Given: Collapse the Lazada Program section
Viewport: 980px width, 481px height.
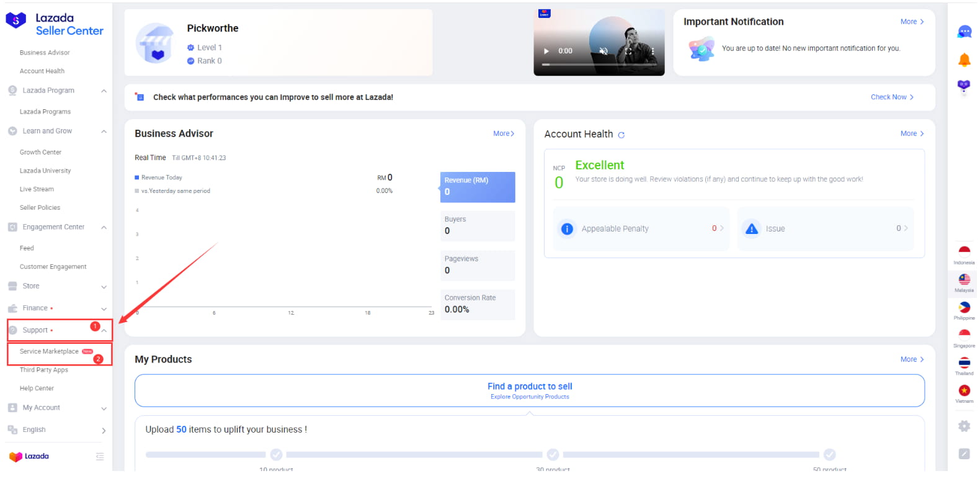Looking at the screenshot, I should [104, 91].
